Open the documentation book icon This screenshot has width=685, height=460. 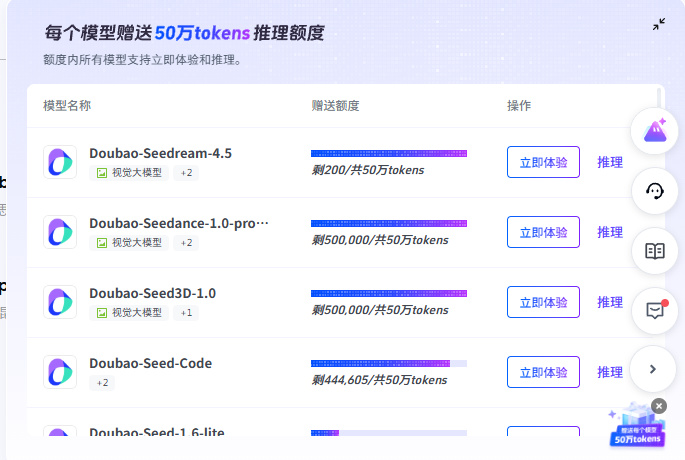(x=655, y=251)
